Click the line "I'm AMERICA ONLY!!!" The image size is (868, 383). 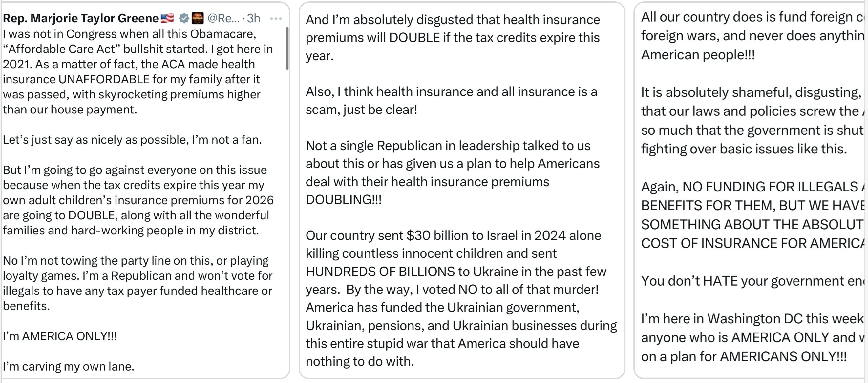pos(60,336)
